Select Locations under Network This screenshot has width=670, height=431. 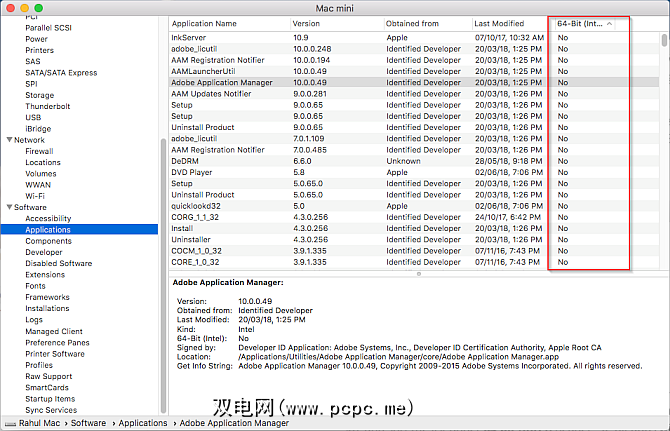pos(43,162)
